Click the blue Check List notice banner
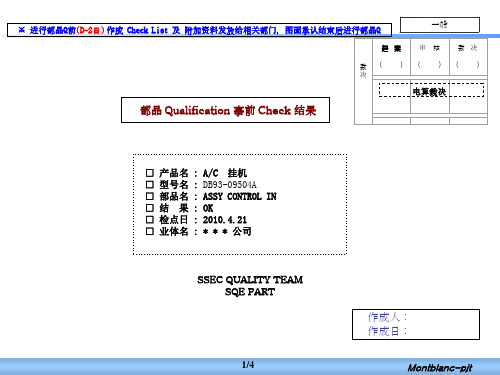Image resolution: width=500 pixels, height=375 pixels. (199, 30)
